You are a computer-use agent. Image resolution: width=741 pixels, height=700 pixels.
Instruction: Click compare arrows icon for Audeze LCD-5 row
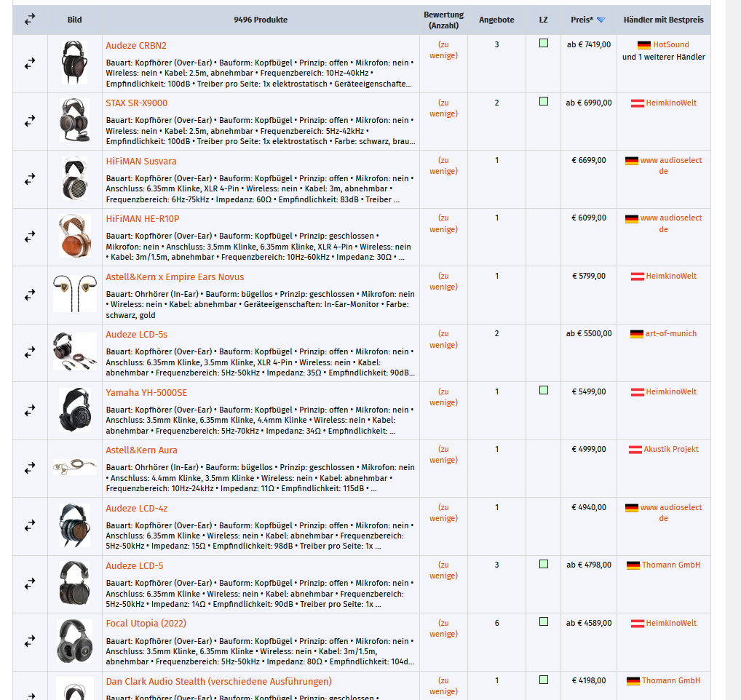30,584
